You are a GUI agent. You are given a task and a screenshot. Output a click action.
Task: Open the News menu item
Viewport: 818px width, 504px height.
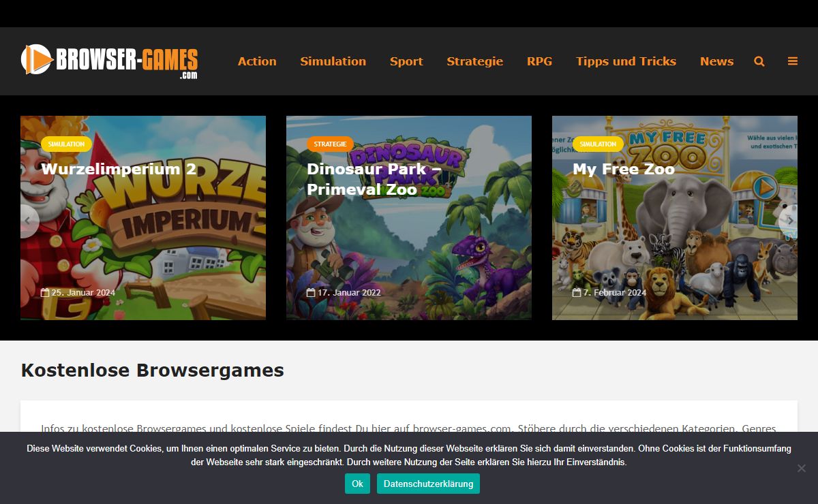coord(716,61)
